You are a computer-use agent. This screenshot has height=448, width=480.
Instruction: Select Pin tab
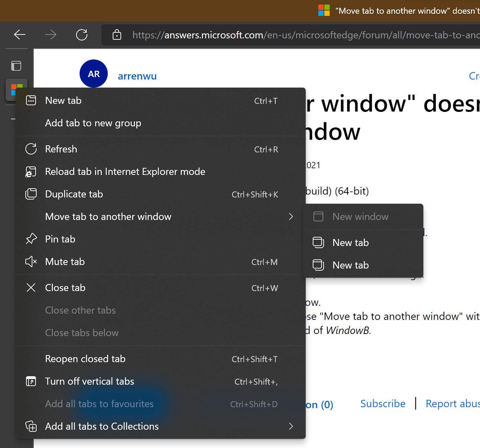[x=161, y=239]
